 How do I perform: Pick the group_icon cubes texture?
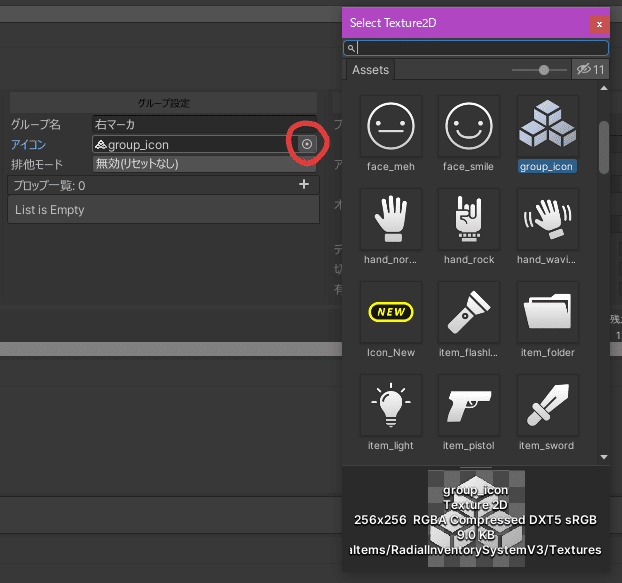point(547,126)
